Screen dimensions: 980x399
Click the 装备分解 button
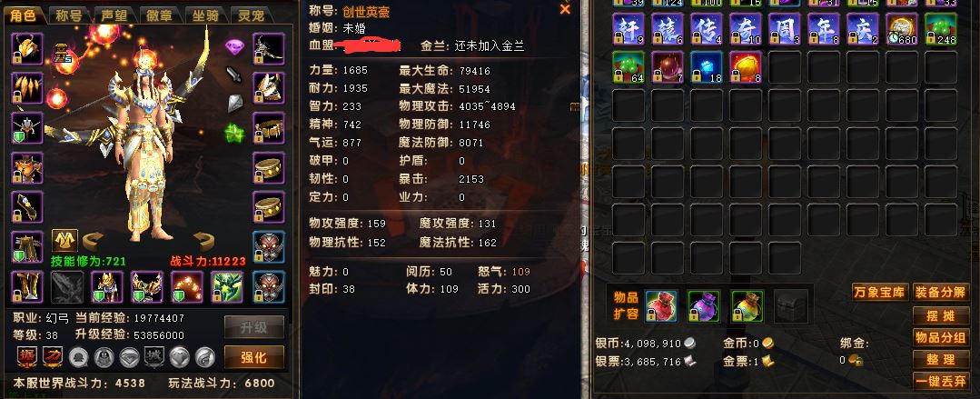coord(941,292)
